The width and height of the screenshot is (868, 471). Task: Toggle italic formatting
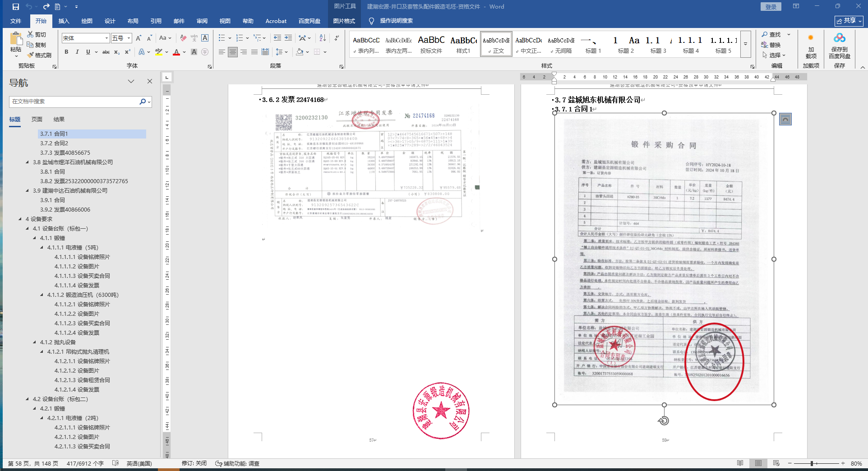[x=77, y=52]
